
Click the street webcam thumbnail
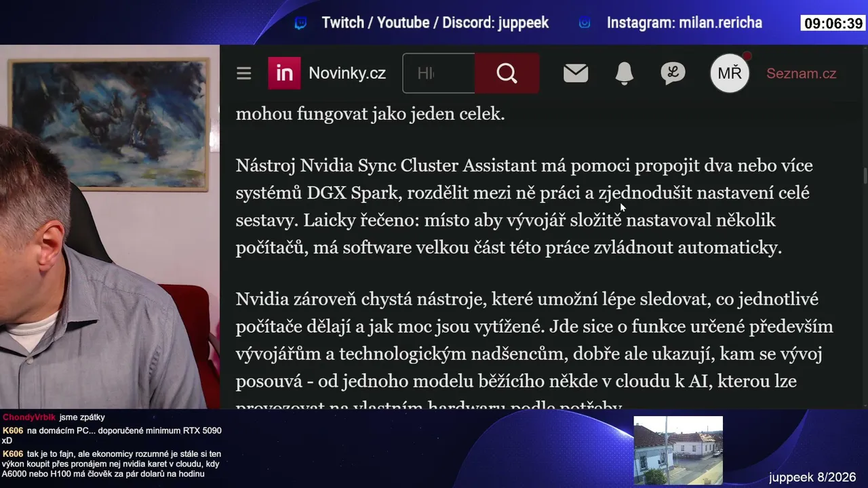click(x=678, y=450)
